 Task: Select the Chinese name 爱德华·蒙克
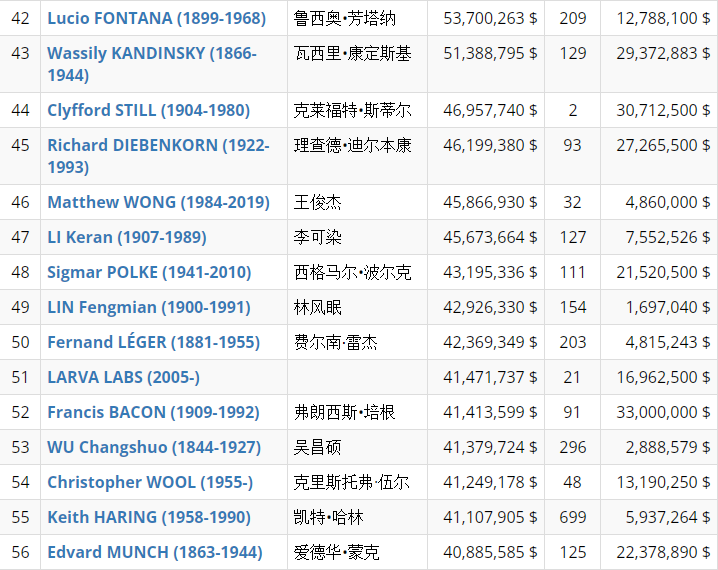[337, 553]
